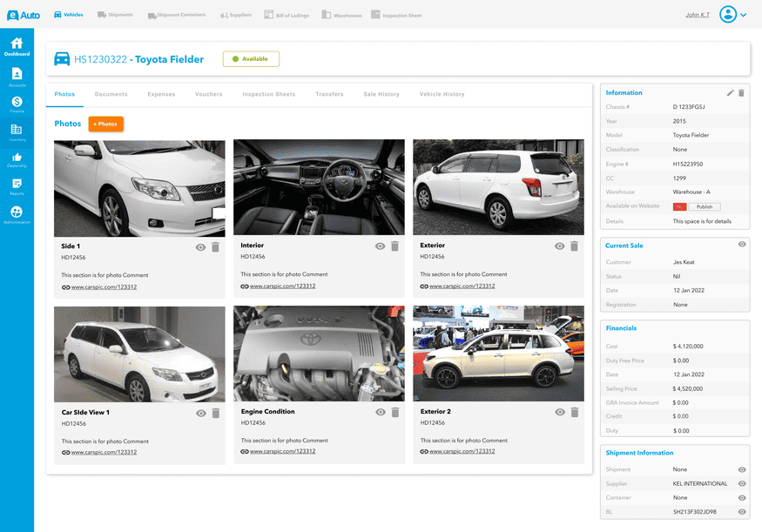Open Shipment Containers in top navigation

pyautogui.click(x=177, y=15)
